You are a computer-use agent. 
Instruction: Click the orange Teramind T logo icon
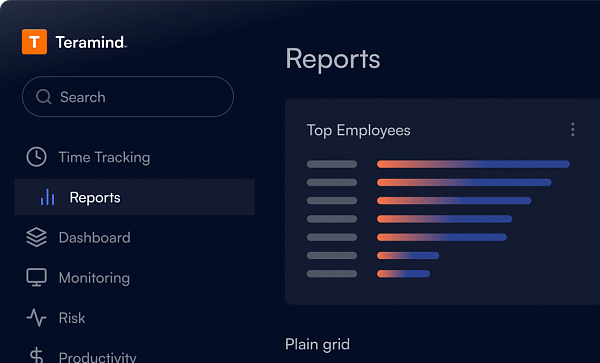pyautogui.click(x=34, y=42)
